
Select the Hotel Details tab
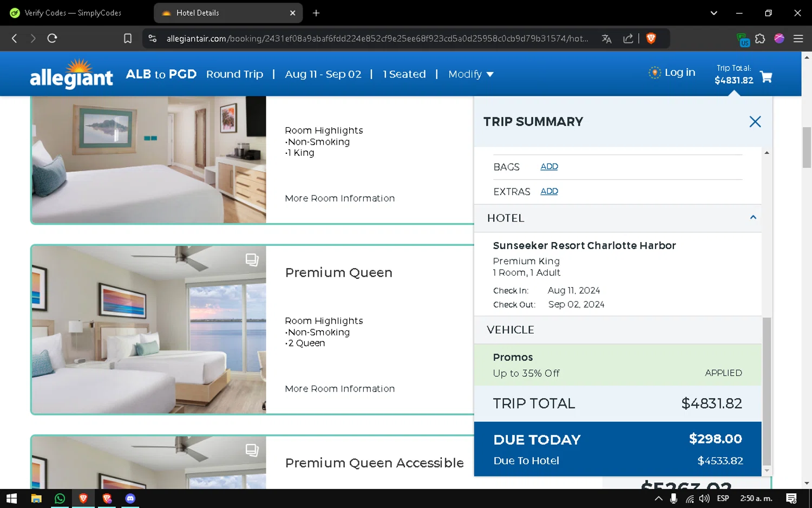227,13
